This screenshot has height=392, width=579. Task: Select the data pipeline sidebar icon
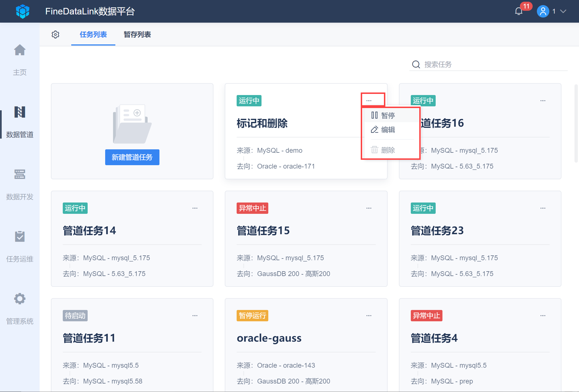pyautogui.click(x=20, y=112)
